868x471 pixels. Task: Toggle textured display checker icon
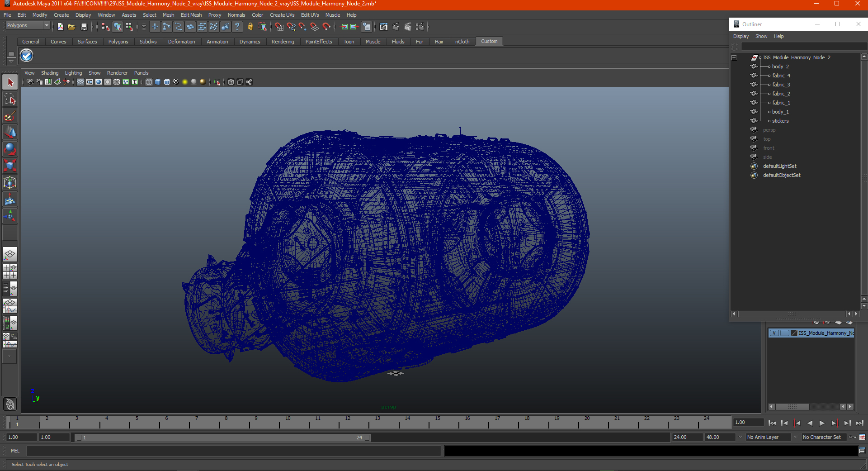coord(176,82)
